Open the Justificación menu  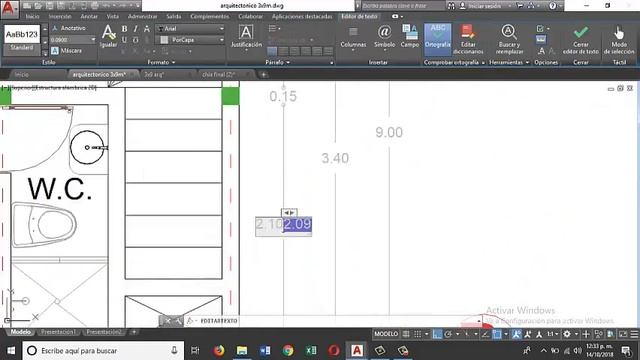pyautogui.click(x=246, y=37)
